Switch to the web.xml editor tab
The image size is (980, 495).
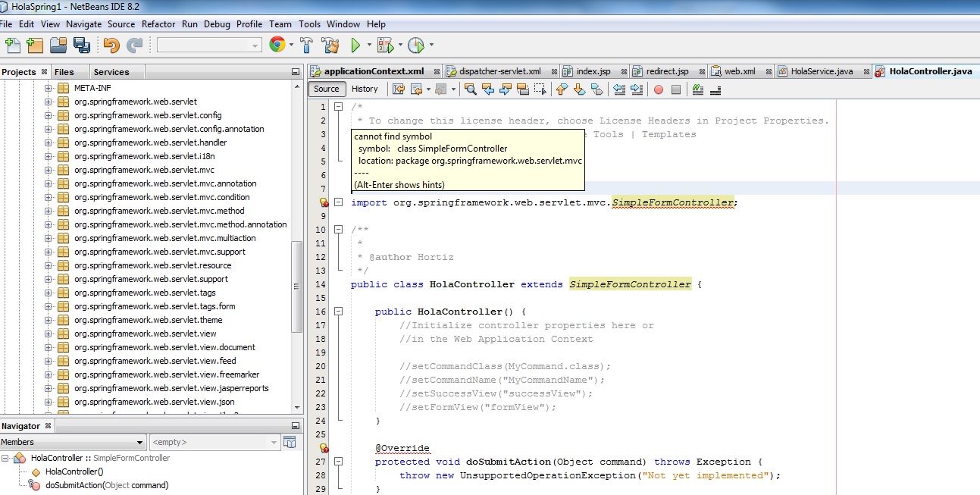pos(740,71)
